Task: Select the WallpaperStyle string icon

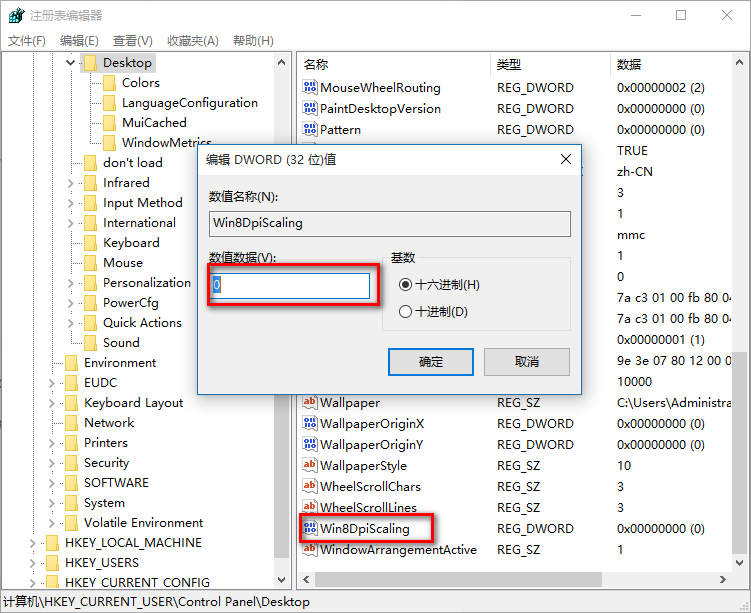Action: [310, 465]
